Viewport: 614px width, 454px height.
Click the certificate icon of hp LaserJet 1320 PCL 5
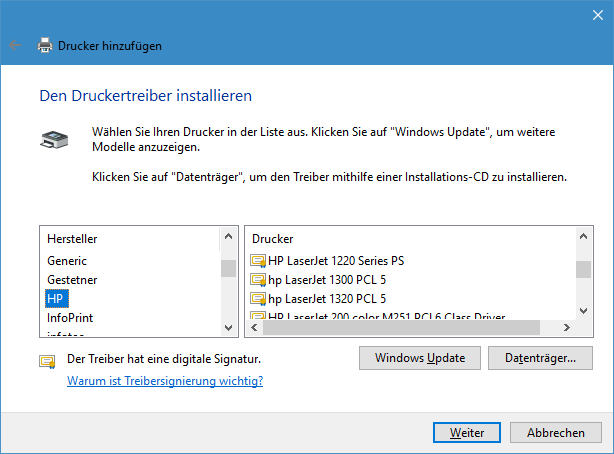(x=258, y=299)
